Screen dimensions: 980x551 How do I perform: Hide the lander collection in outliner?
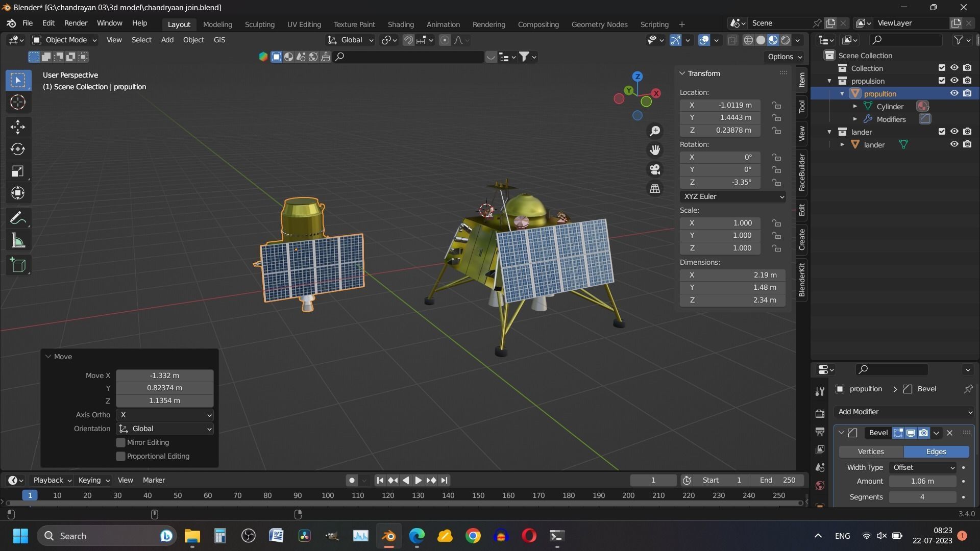point(954,132)
